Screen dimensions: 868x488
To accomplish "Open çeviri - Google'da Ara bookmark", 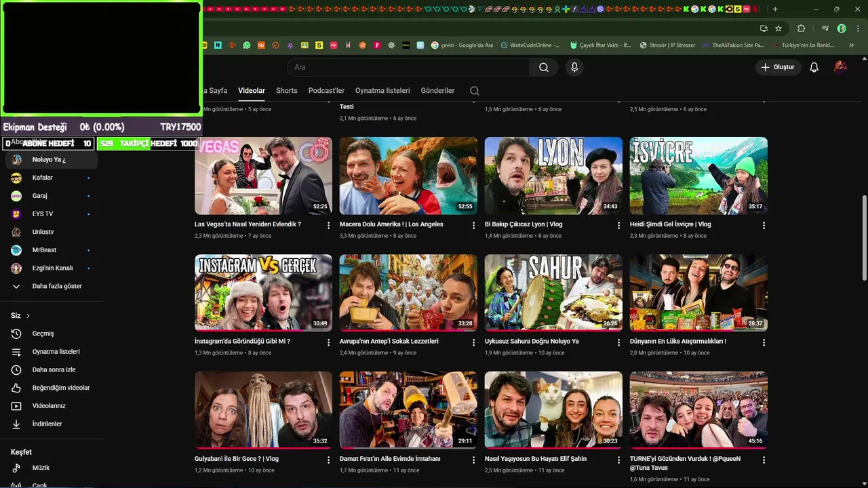I will (x=462, y=45).
